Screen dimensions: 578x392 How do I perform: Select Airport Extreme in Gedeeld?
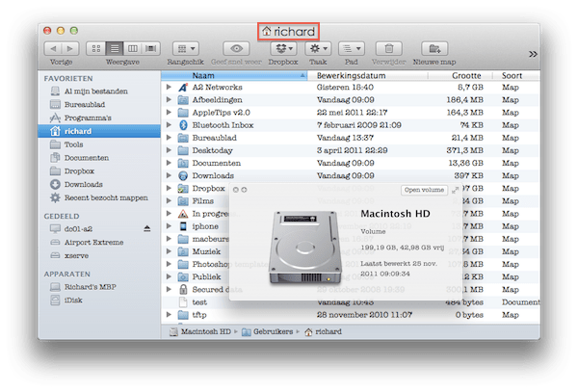(99, 242)
